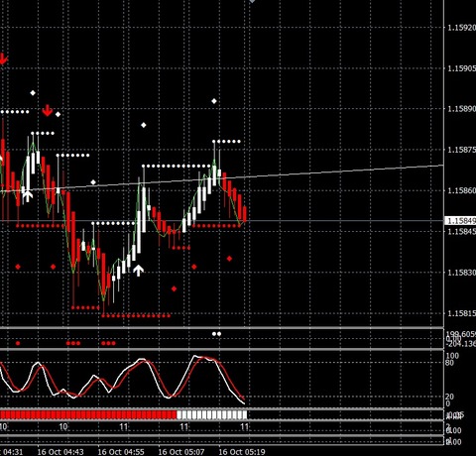This screenshot has width=476, height=456.
Task: Select the 16 Oct 05:19 time label
Action: tap(242, 452)
